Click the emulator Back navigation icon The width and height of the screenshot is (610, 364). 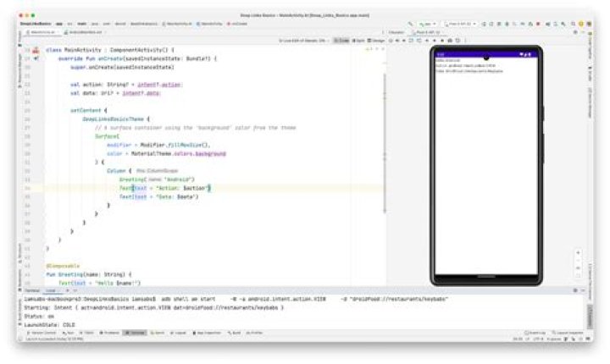coord(427,41)
